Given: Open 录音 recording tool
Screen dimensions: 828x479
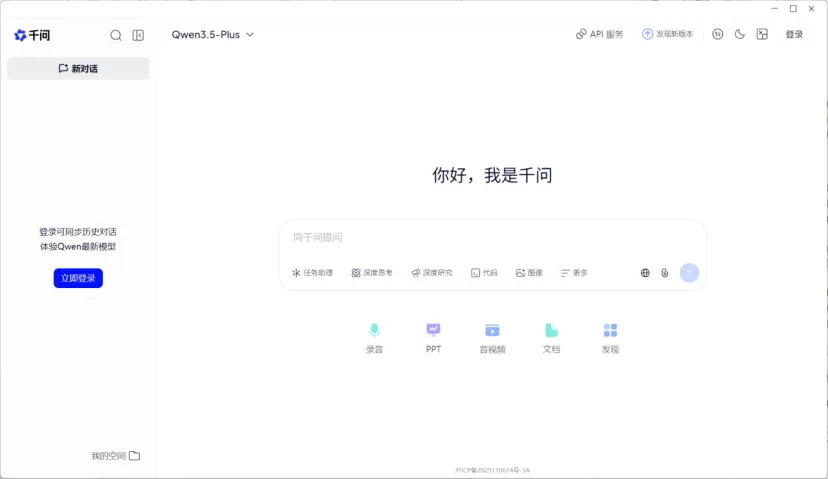Looking at the screenshot, I should [x=374, y=339].
